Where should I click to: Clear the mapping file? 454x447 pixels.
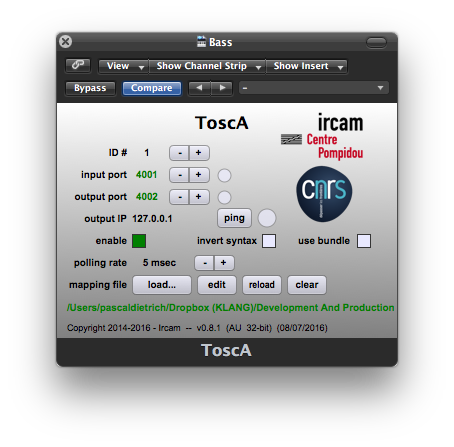[307, 285]
